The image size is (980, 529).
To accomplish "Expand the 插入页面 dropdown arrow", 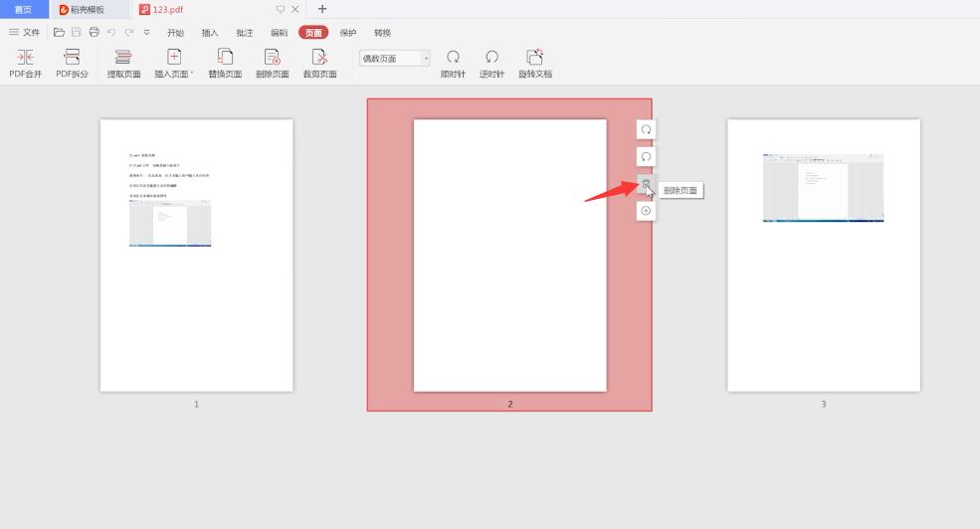I will click(192, 74).
